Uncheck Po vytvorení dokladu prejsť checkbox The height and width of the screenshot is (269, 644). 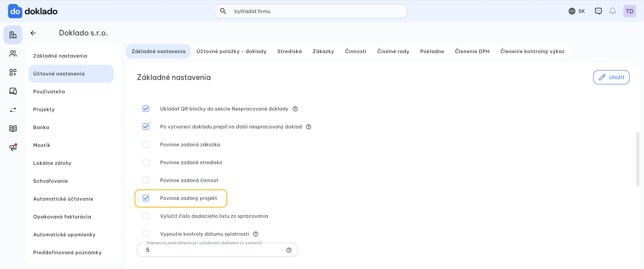click(x=146, y=127)
